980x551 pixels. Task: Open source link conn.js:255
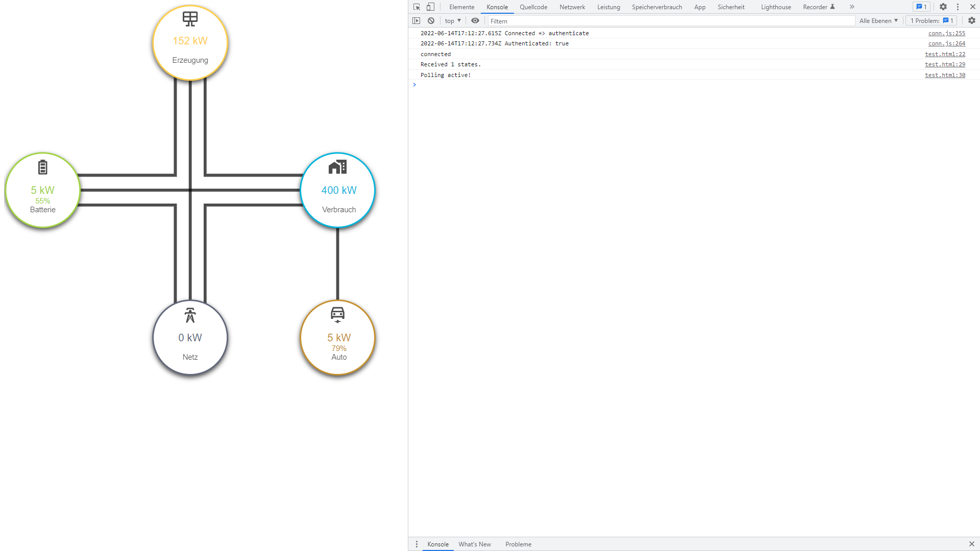tap(946, 33)
